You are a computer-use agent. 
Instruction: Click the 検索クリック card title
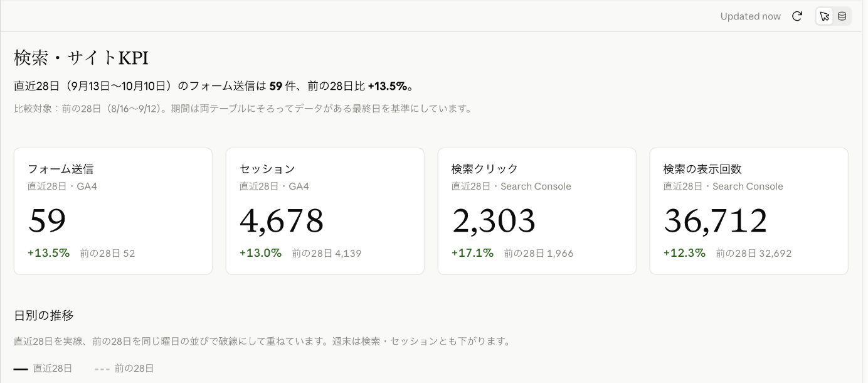pyautogui.click(x=485, y=169)
